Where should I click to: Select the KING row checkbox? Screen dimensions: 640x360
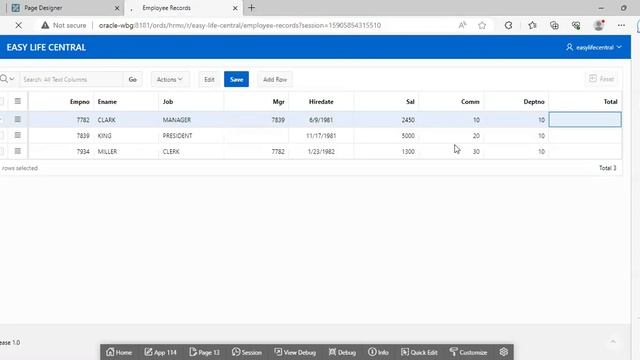(x=2, y=135)
